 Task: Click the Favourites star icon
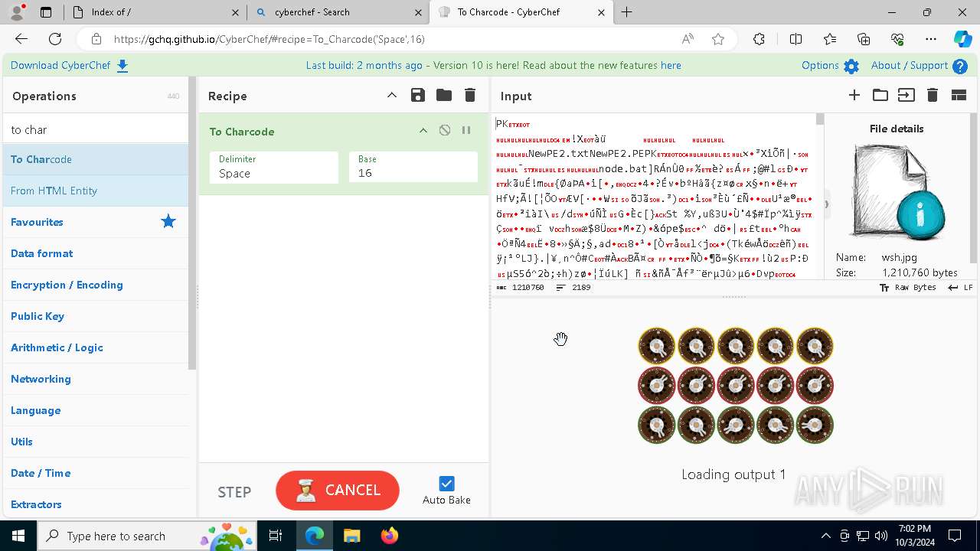pos(168,222)
